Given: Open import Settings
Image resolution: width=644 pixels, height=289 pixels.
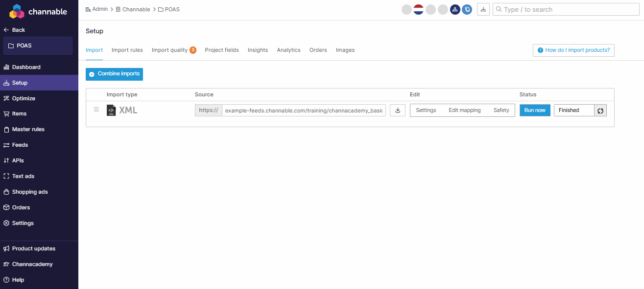Looking at the screenshot, I should pos(426,110).
